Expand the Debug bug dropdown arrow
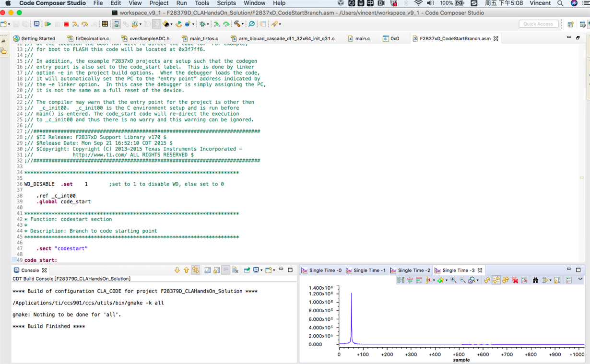 coord(208,24)
